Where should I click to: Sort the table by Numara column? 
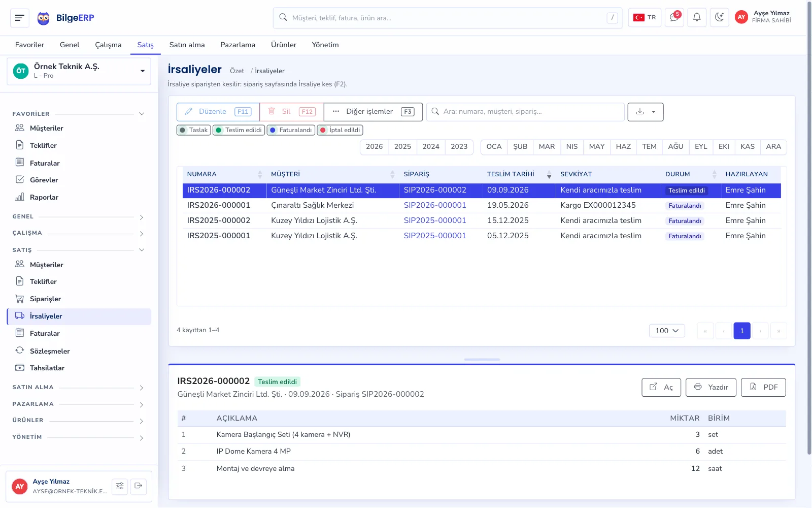[224, 174]
